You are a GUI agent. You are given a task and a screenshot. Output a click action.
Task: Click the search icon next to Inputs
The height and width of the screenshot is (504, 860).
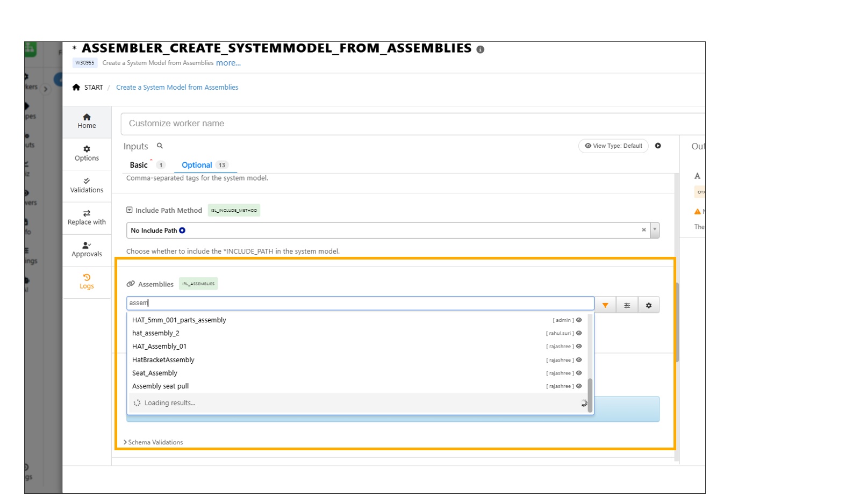pos(160,146)
